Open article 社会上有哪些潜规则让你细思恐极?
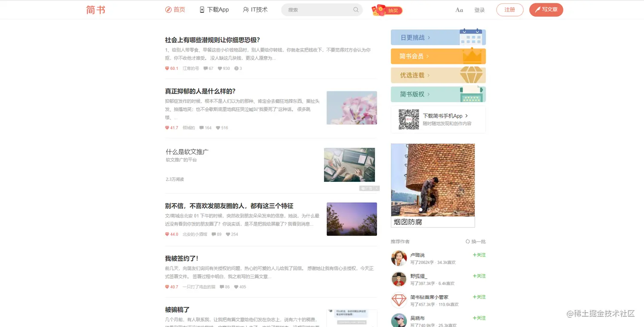 point(213,40)
